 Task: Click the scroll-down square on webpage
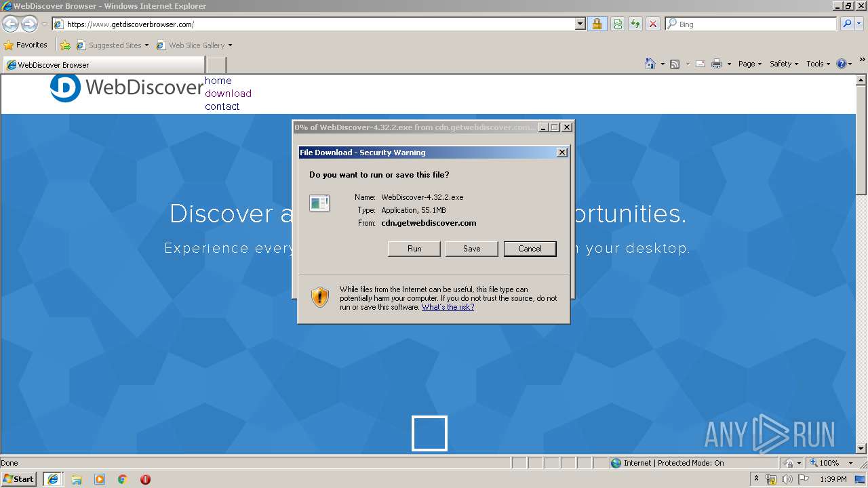429,433
